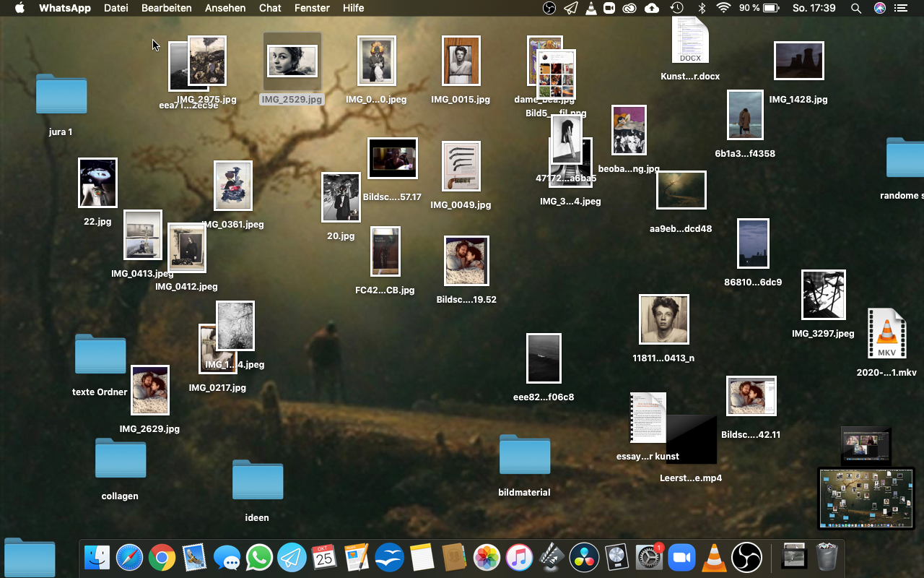Viewport: 924px width, 578px height.
Task: Open WhatsApp from the dock
Action: pyautogui.click(x=259, y=558)
